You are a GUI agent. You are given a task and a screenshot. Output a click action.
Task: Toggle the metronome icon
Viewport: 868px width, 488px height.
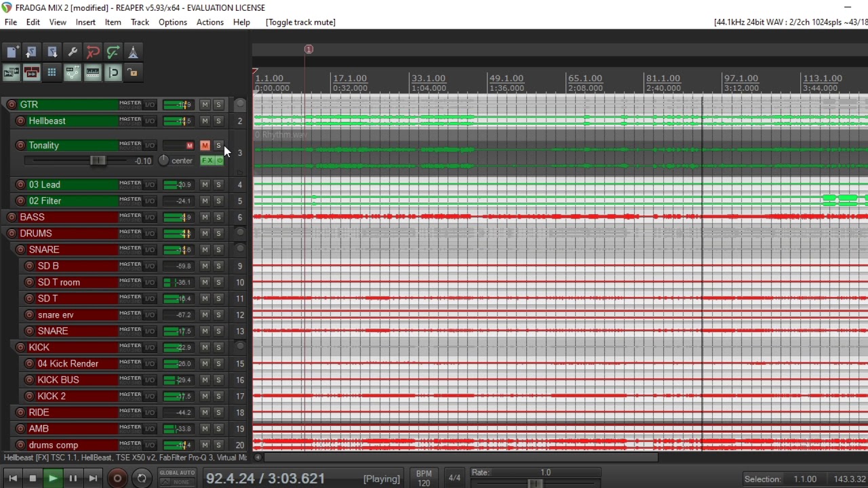point(134,52)
